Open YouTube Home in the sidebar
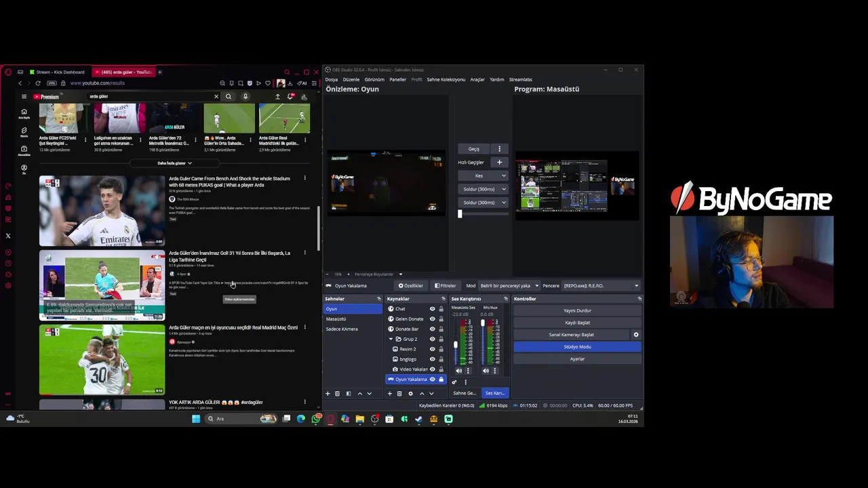Screen dimensions: 868x488 pos(24,113)
